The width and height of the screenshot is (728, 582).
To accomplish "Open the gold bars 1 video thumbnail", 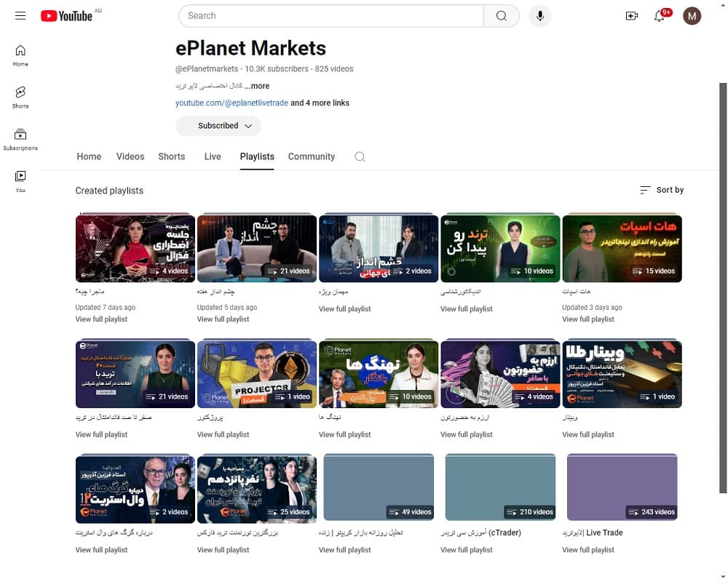I will click(x=622, y=374).
